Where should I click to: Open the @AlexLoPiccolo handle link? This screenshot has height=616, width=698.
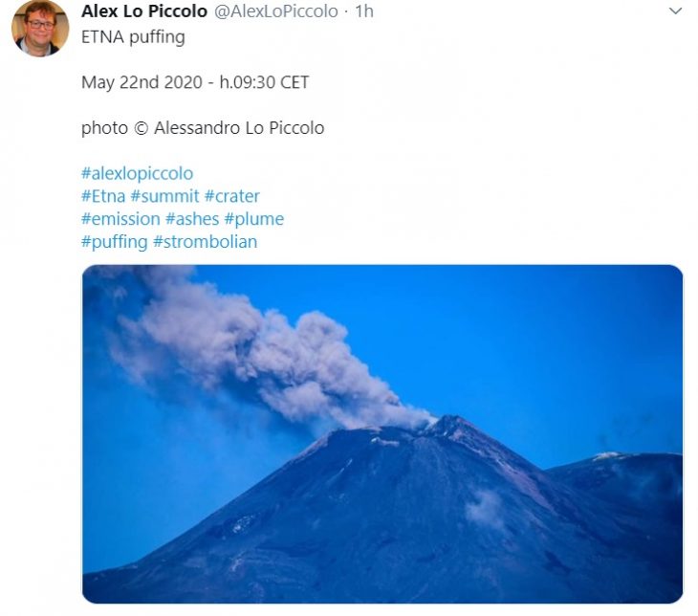276,11
